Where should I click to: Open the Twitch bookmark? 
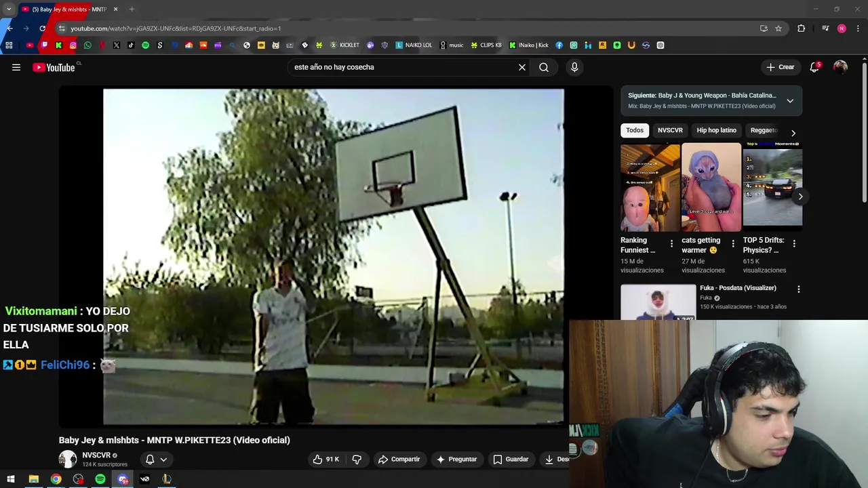coord(44,45)
